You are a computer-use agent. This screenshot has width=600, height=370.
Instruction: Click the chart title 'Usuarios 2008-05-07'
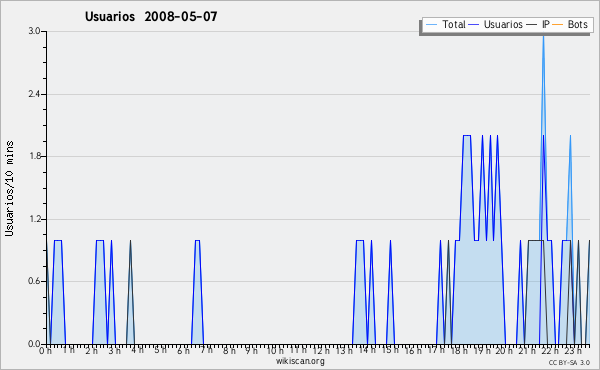(151, 17)
